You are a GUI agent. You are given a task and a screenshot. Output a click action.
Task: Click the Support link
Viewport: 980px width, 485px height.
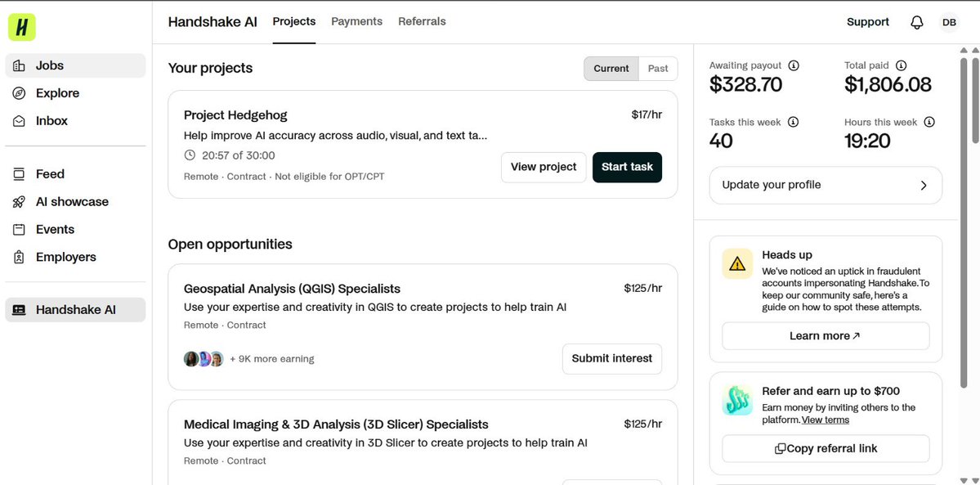867,22
